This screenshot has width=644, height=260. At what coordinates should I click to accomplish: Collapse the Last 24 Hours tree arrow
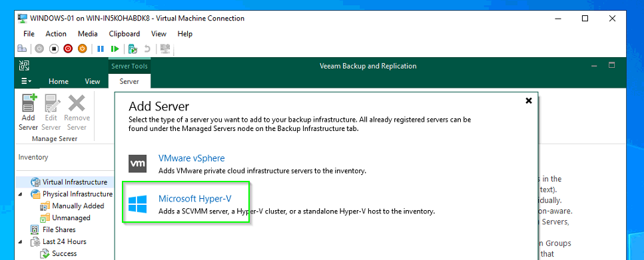click(21, 242)
